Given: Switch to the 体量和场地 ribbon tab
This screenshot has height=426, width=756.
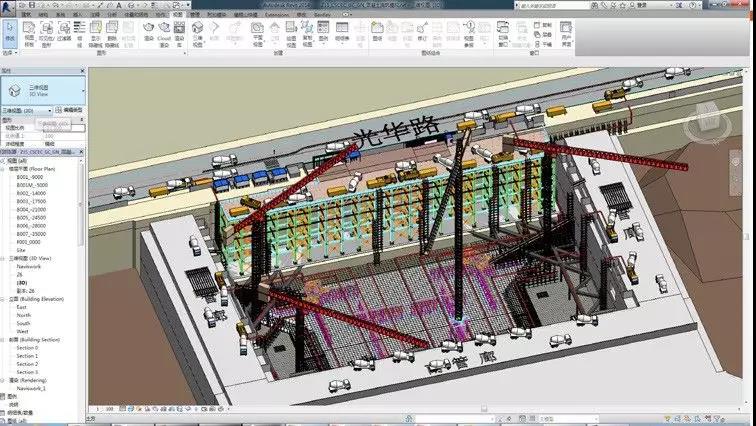Looking at the screenshot, I should (136, 14).
